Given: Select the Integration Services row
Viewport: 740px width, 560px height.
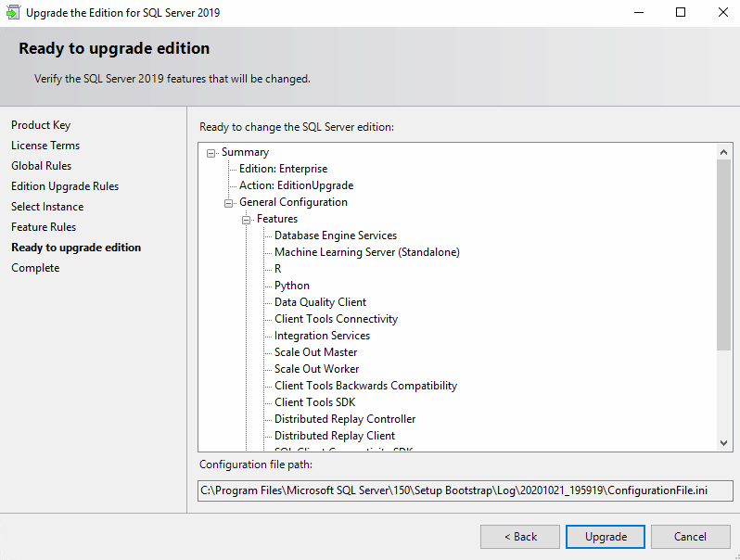Looking at the screenshot, I should pos(323,336).
